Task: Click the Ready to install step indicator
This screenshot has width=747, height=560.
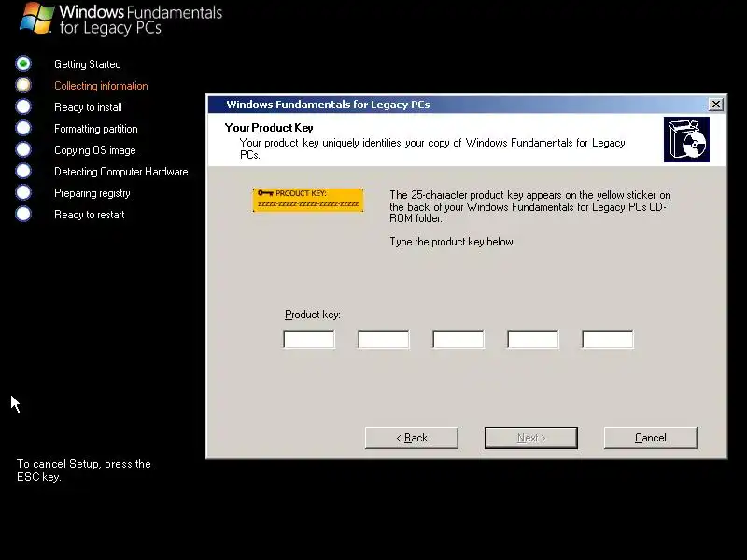Action: point(23,106)
